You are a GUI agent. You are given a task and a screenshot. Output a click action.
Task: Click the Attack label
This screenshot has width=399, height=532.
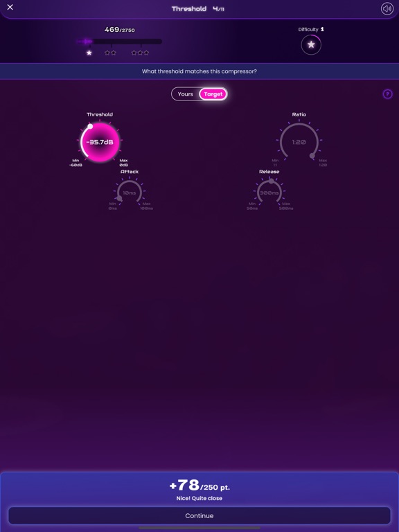[130, 172]
